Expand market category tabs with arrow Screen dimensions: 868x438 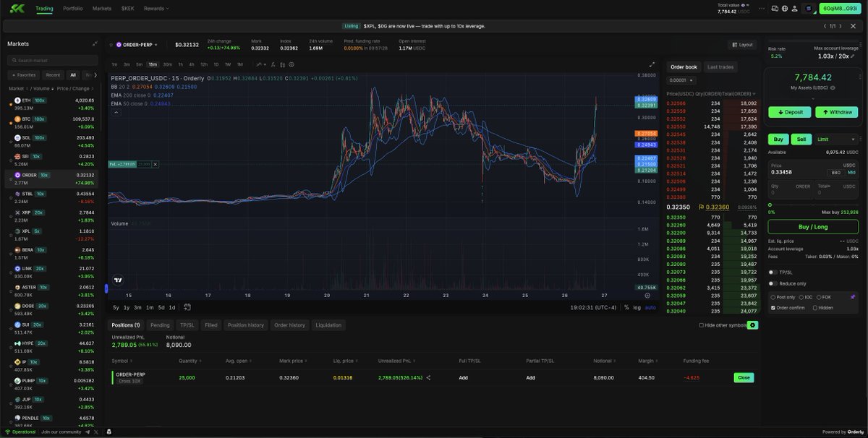pos(95,74)
